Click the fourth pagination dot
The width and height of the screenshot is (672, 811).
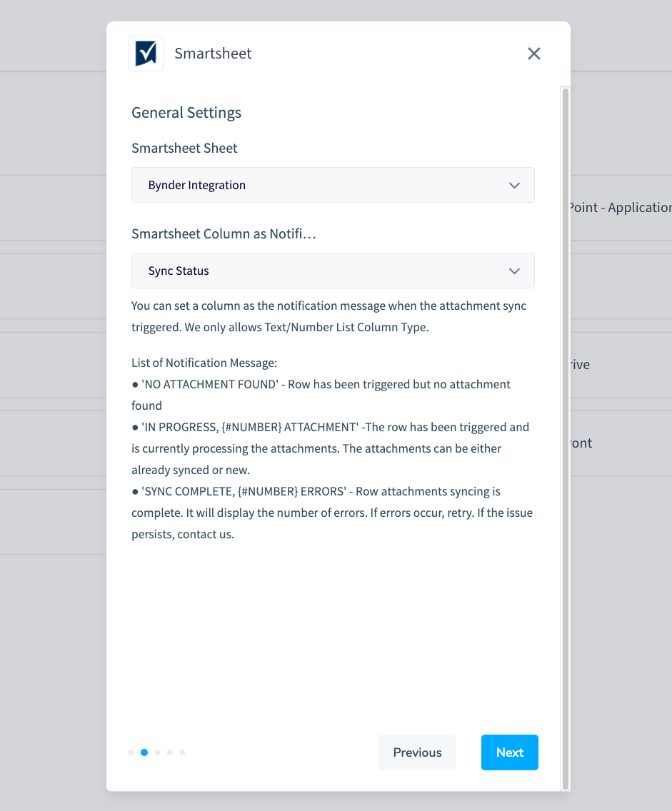coord(169,752)
